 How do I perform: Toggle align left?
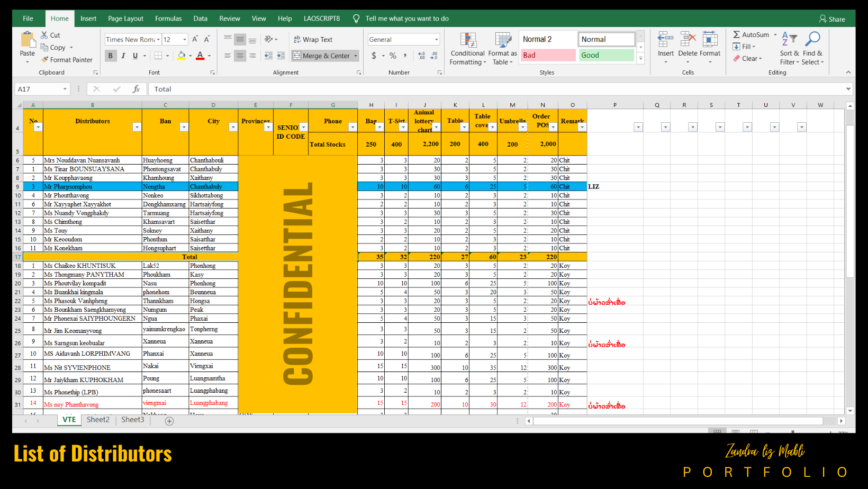point(228,56)
